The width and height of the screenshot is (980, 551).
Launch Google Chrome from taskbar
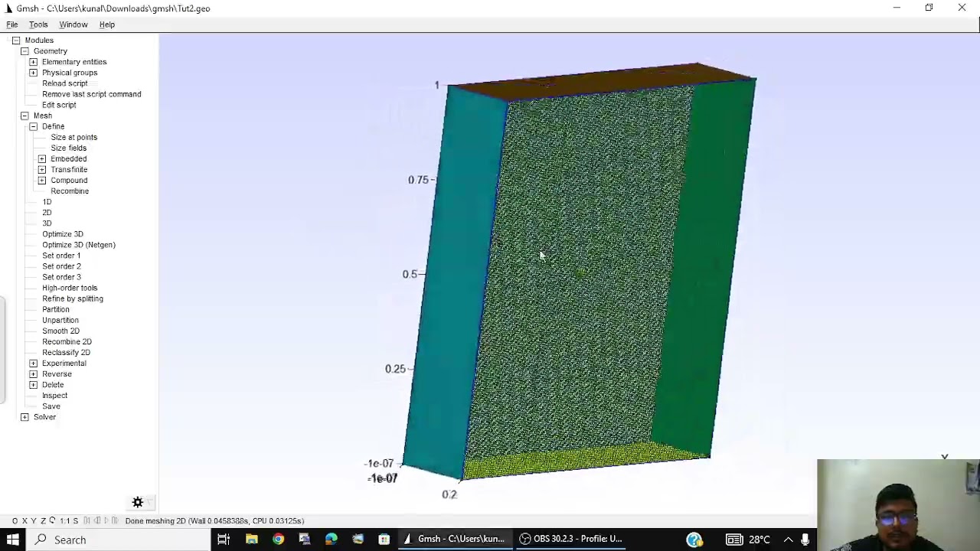coord(278,540)
